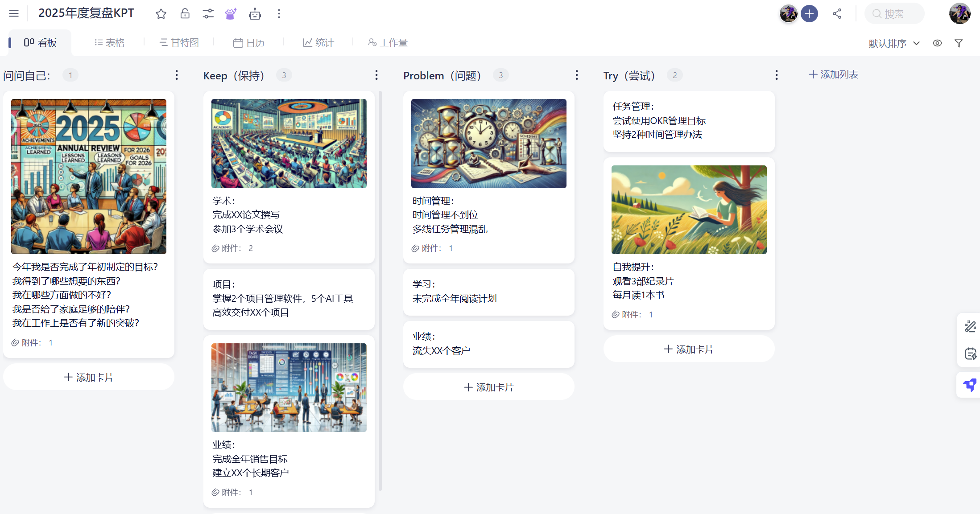The width and height of the screenshot is (980, 514).
Task: Open the options menu of the Problem (问题) column
Action: pos(577,75)
